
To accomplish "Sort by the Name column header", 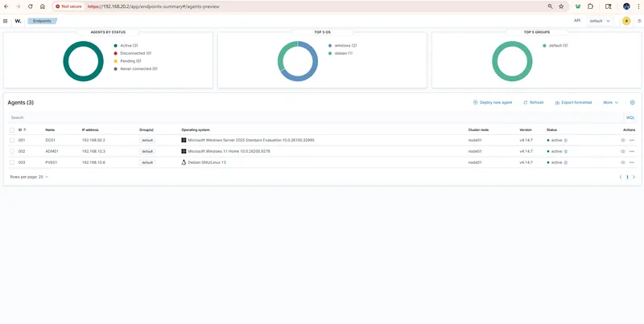I will 50,130.
